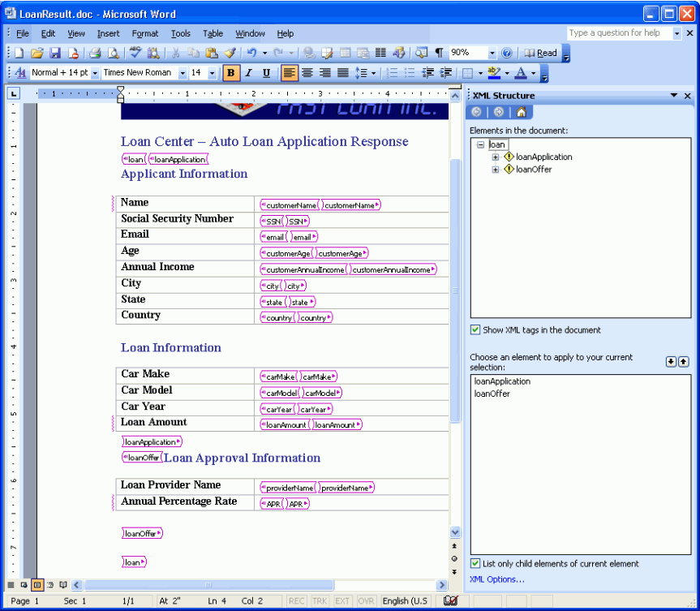Toggle Show/Hide paragraph marks button

pyautogui.click(x=440, y=54)
